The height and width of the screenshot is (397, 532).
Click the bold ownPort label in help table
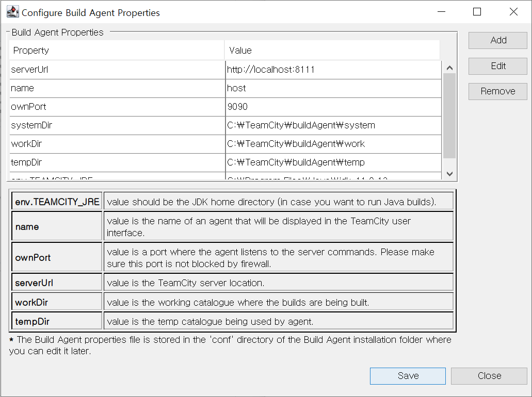[x=57, y=257]
